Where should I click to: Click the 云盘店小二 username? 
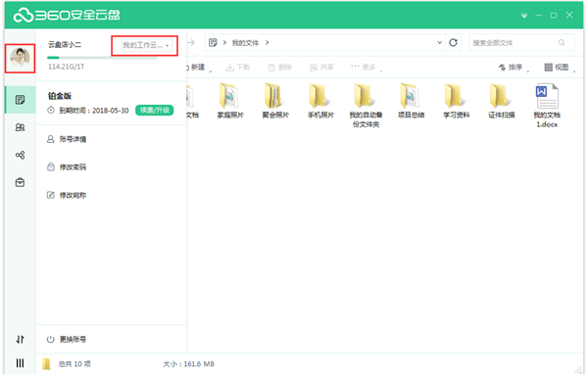click(65, 45)
